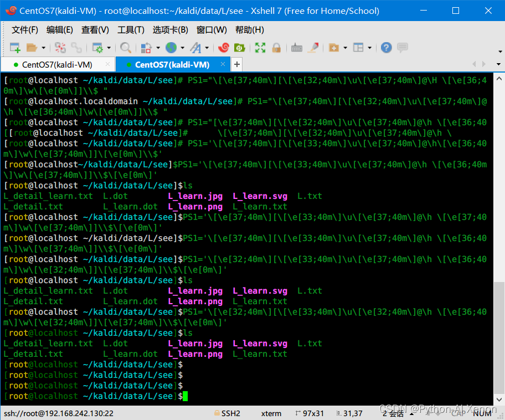Open the 工具(T) menu
This screenshot has height=420, width=505.
tap(131, 30)
